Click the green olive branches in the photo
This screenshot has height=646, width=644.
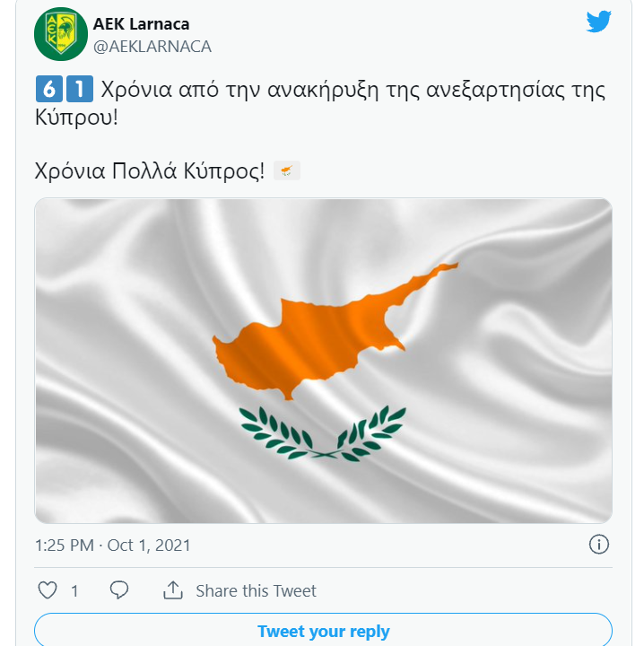tap(323, 433)
